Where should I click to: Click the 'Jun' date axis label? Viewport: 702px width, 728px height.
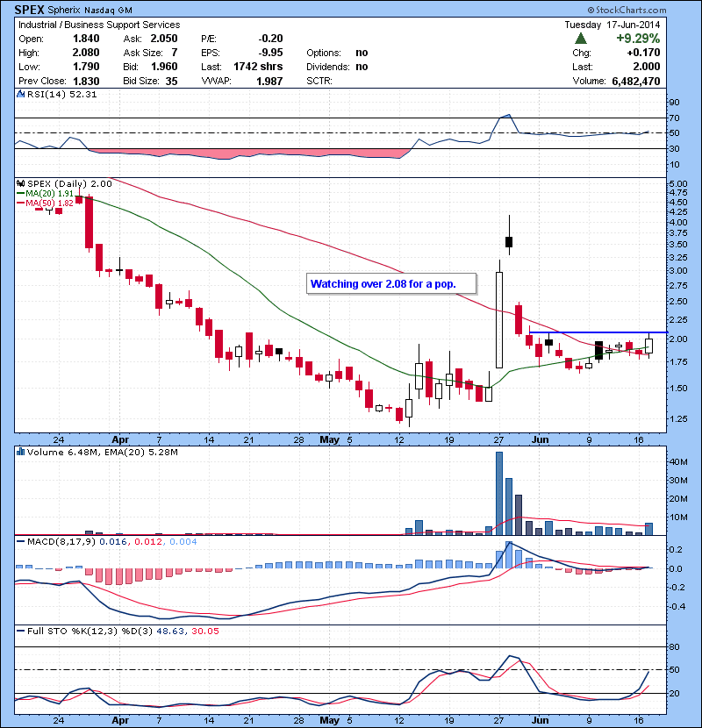click(539, 438)
